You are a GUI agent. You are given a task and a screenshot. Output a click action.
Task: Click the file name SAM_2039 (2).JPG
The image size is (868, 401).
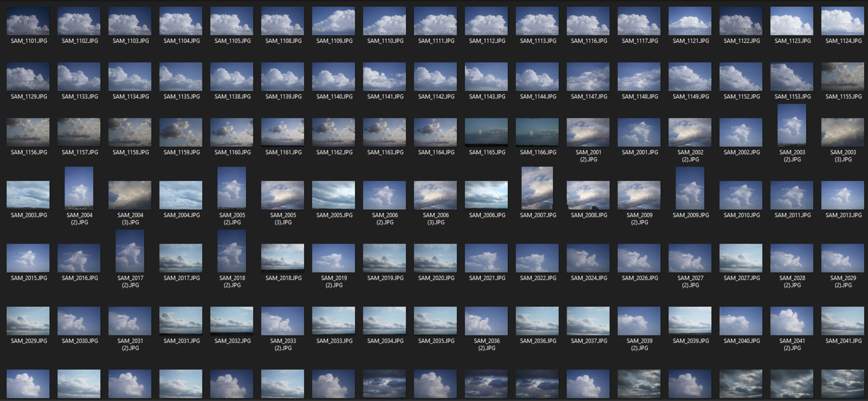click(x=640, y=345)
